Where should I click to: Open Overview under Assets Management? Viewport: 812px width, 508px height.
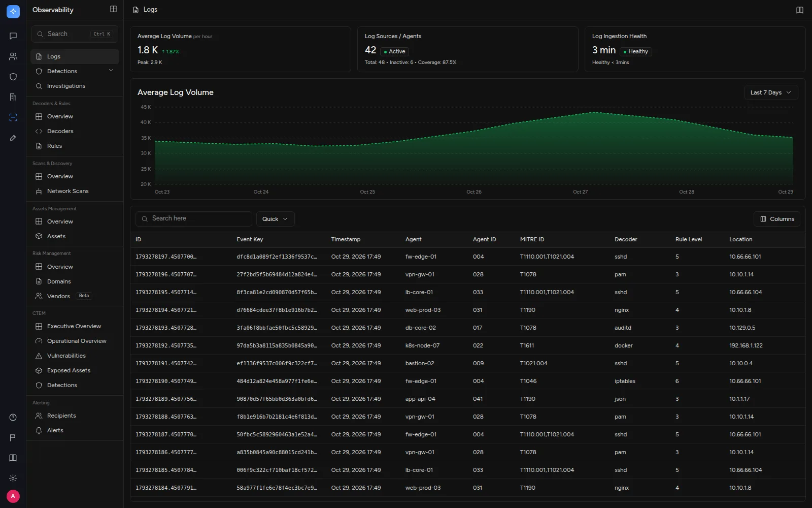[x=75, y=221]
